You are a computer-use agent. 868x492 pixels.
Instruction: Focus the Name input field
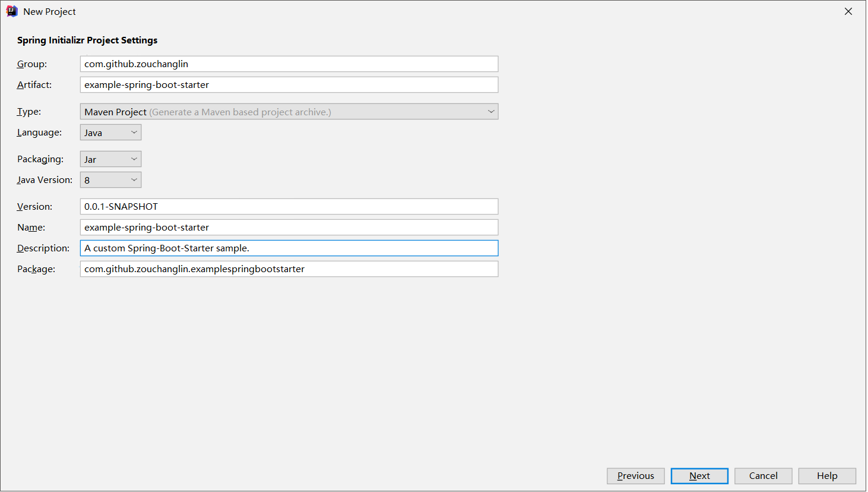(289, 228)
